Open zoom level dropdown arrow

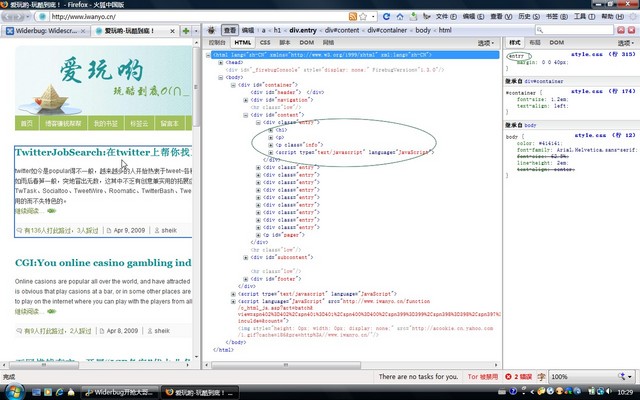click(x=630, y=376)
